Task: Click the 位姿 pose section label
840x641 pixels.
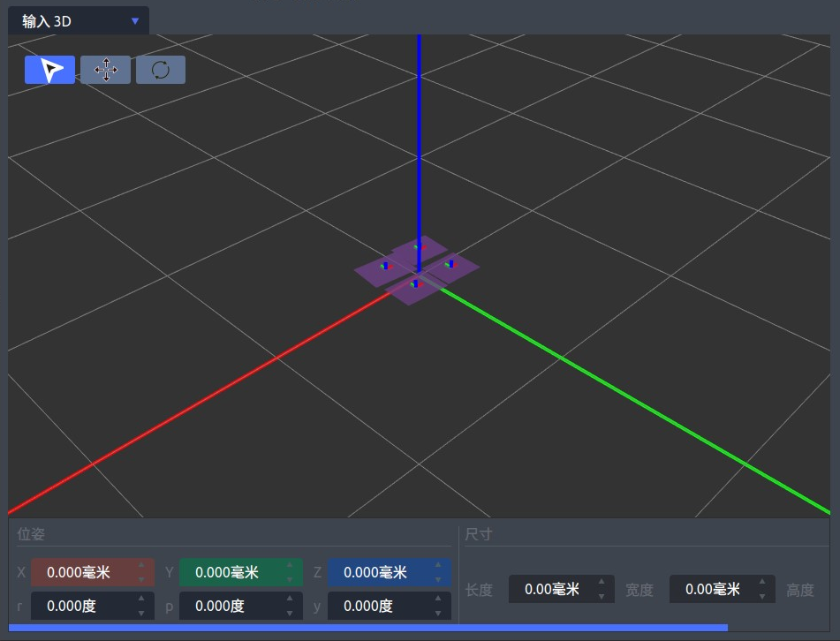Action: tap(31, 534)
